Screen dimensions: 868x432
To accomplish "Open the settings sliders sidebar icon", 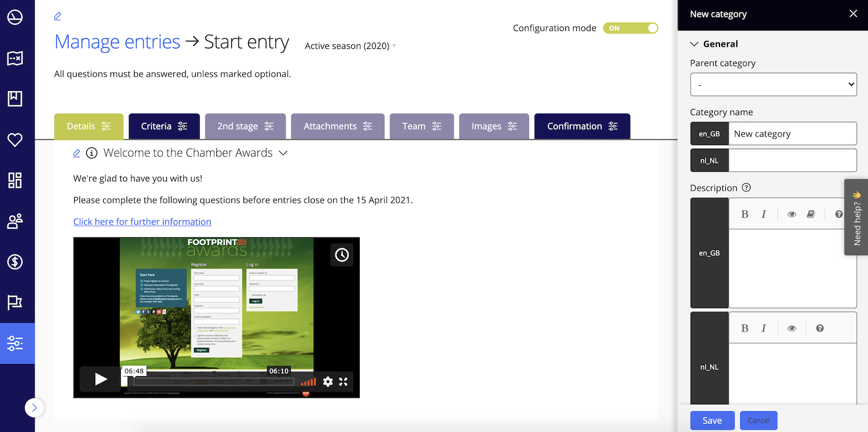I will point(15,343).
